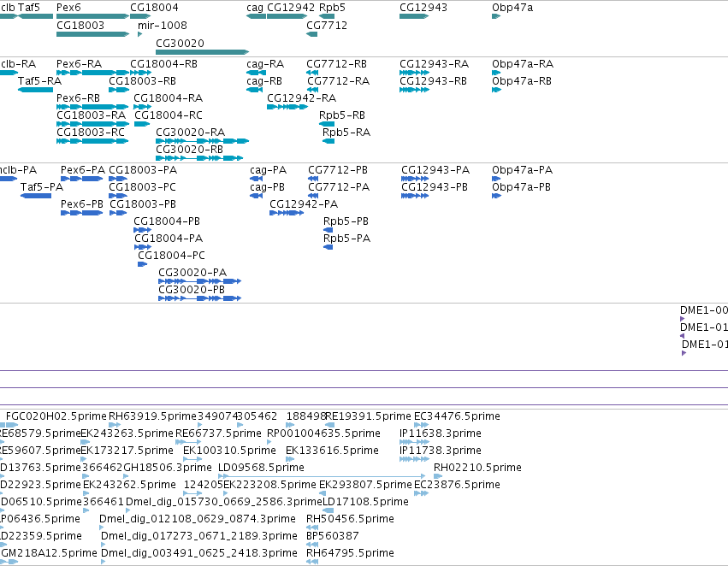Click transcript Obp47a-RA
The image size is (728, 566).
tap(523, 63)
